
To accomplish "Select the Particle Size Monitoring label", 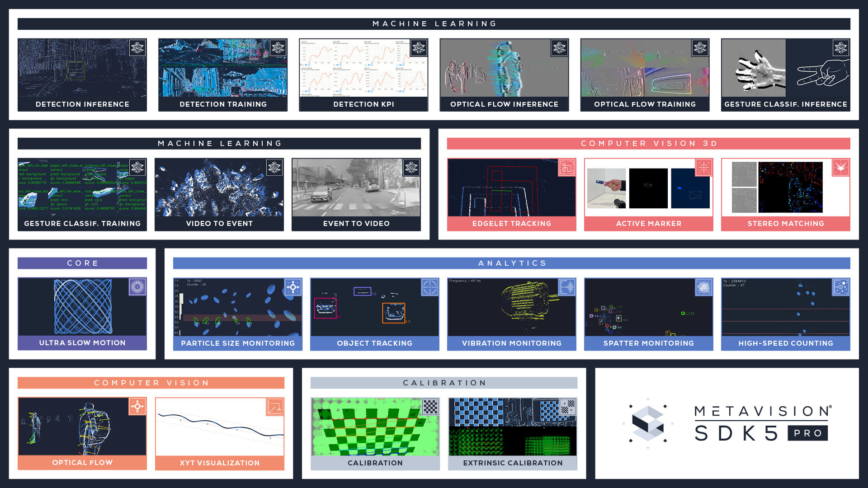I will pyautogui.click(x=238, y=343).
